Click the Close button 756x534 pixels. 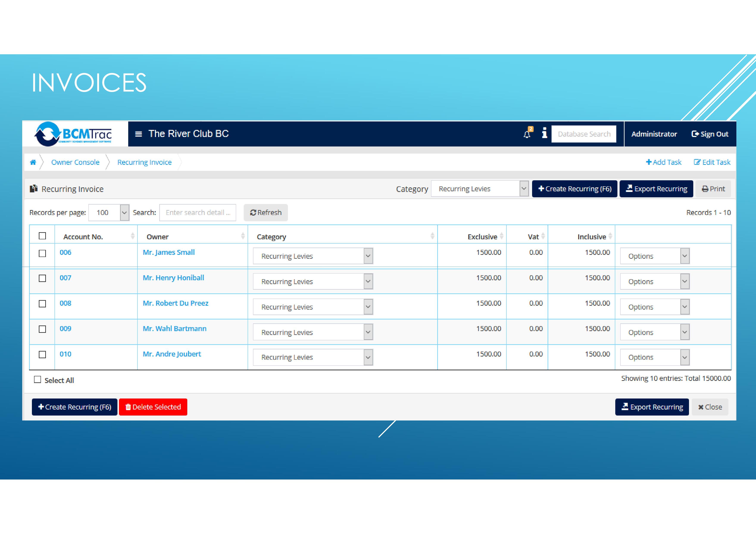[x=710, y=407]
